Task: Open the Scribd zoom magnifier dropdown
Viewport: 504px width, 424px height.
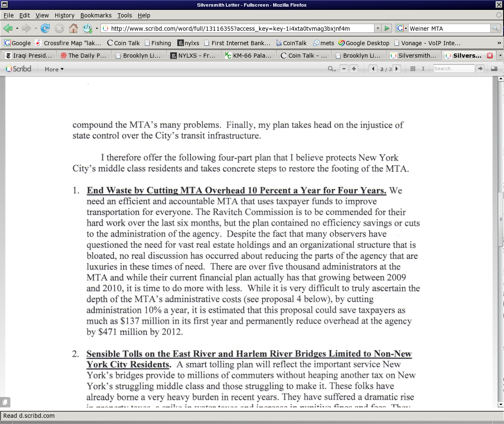Action: tap(332, 69)
